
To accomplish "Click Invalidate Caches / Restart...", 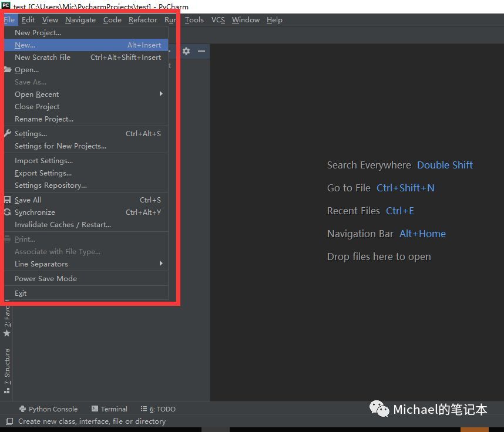I will [62, 225].
